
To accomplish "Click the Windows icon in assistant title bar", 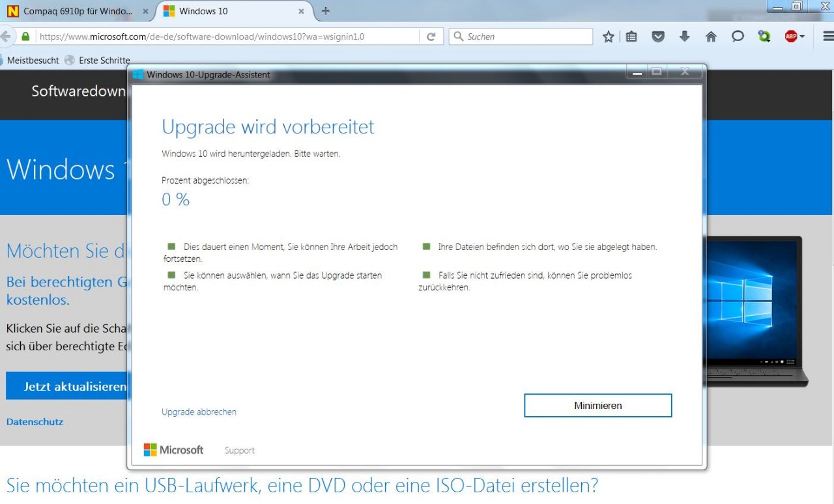I will click(x=137, y=74).
